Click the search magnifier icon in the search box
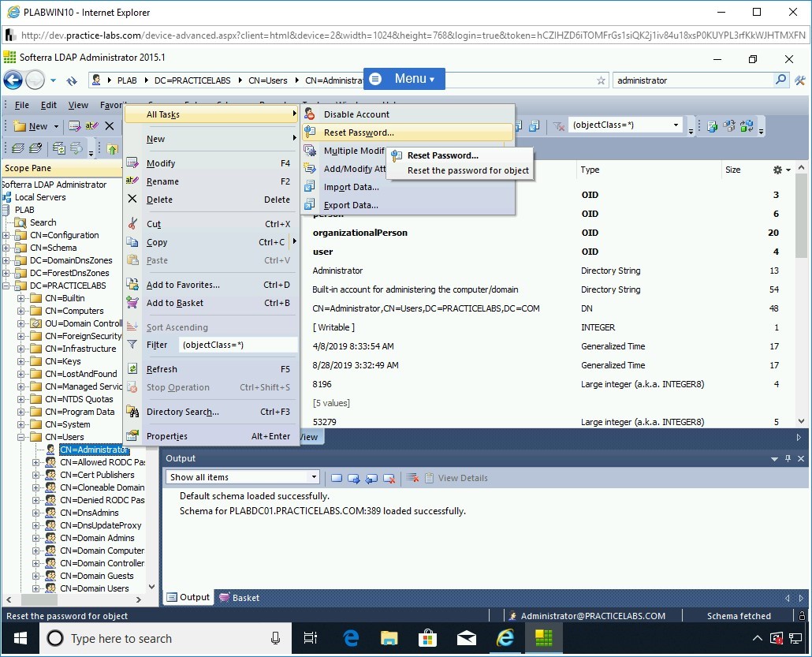812x657 pixels. tap(780, 80)
